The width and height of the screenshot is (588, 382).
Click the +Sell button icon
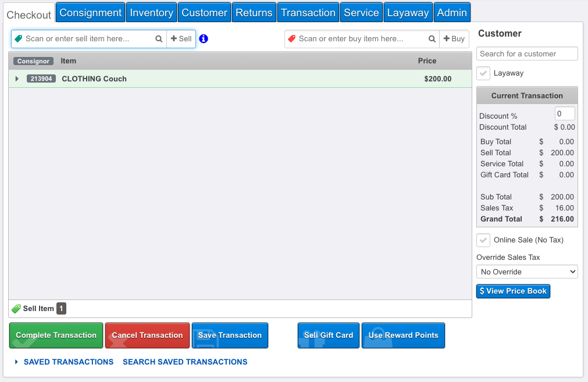(x=181, y=39)
